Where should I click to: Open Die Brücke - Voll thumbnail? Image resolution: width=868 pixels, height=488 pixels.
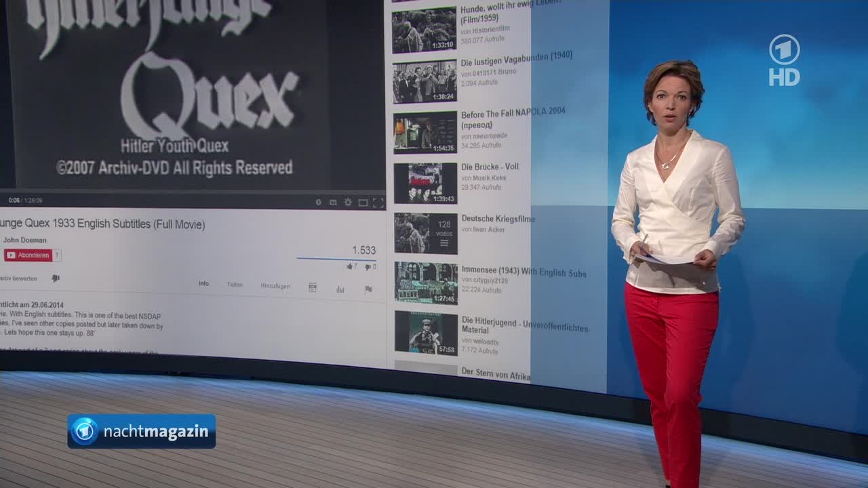pos(425,183)
